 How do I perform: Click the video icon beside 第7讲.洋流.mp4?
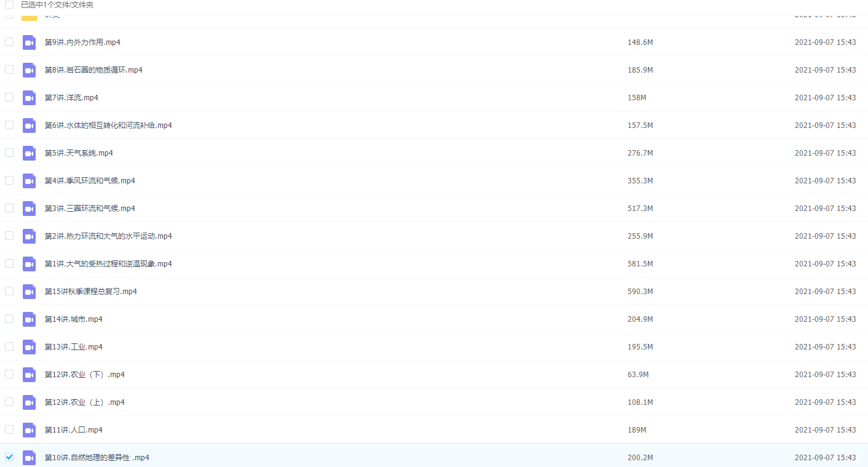coord(29,98)
